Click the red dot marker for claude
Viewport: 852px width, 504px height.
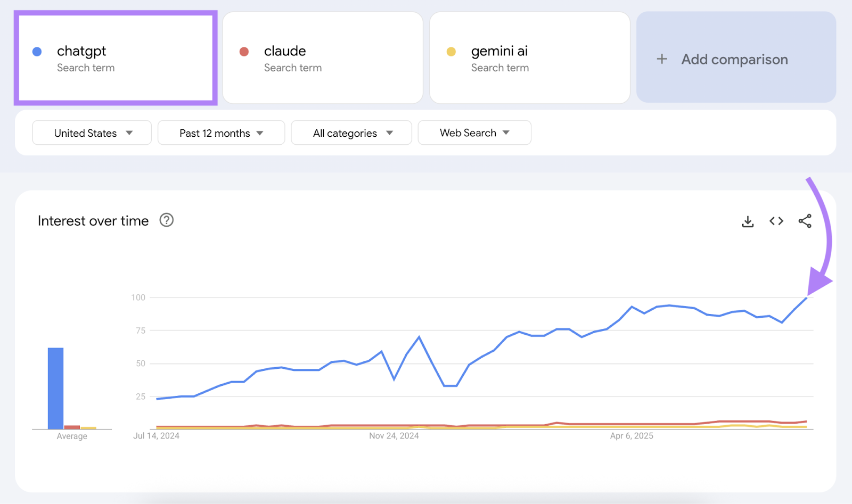tap(244, 51)
